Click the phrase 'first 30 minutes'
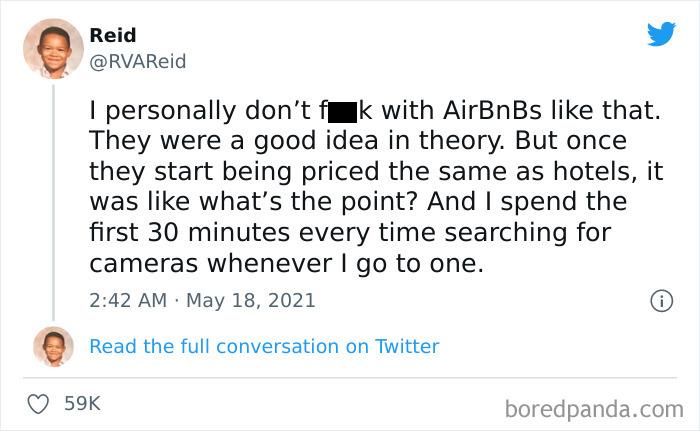The height and width of the screenshot is (431, 700). click(190, 233)
